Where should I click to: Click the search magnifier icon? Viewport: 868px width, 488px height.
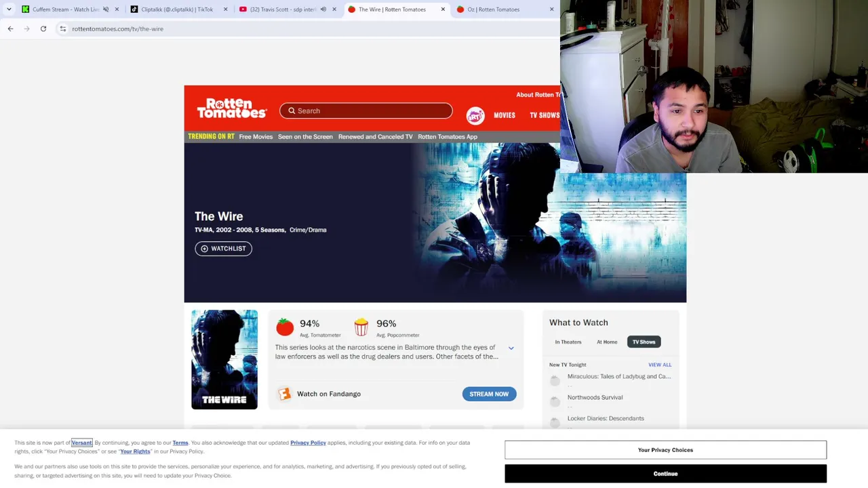coord(292,110)
